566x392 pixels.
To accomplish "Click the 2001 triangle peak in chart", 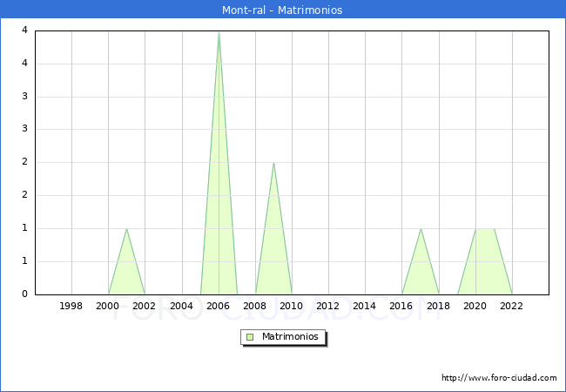I will (x=126, y=229).
